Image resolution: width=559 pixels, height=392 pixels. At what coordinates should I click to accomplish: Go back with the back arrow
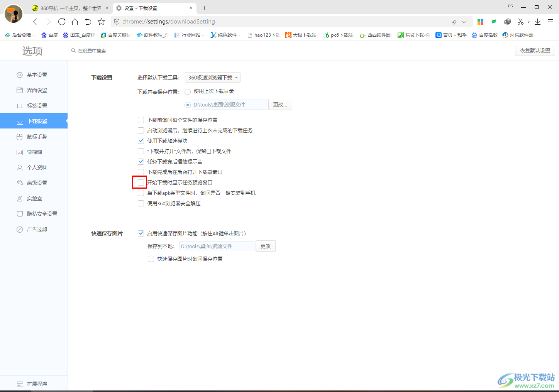[35, 22]
